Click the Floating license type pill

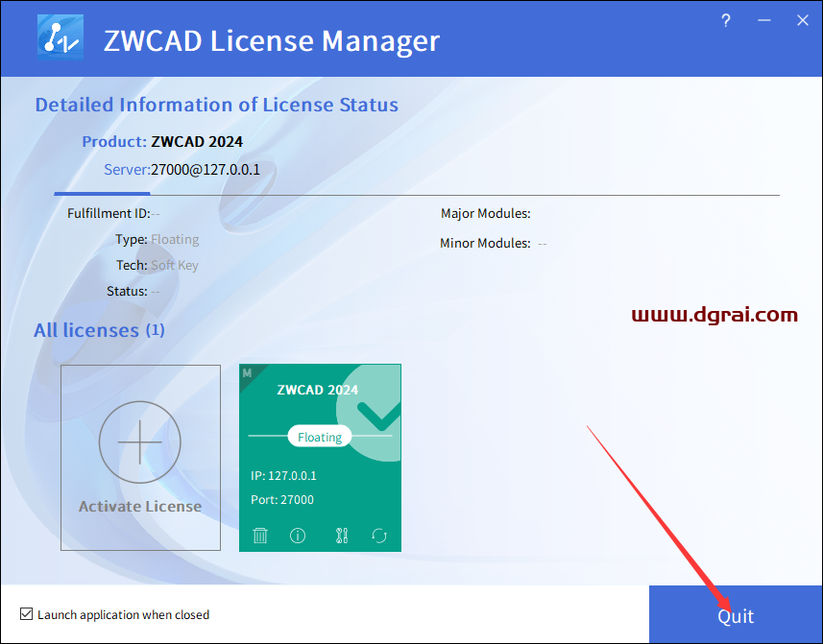tap(319, 436)
